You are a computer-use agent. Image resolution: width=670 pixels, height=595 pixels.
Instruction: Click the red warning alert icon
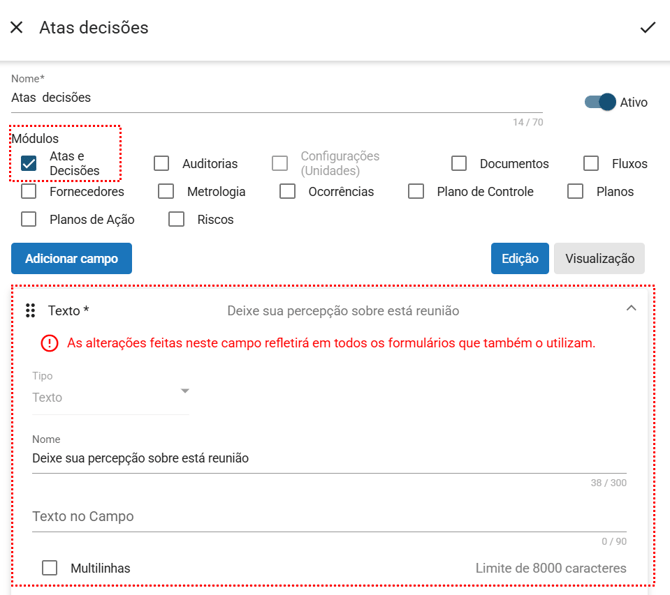(x=49, y=343)
